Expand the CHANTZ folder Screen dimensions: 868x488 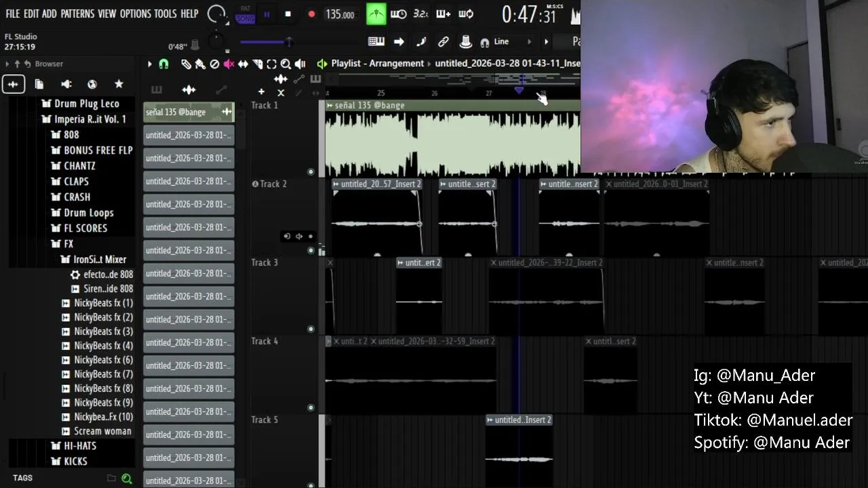73,166
